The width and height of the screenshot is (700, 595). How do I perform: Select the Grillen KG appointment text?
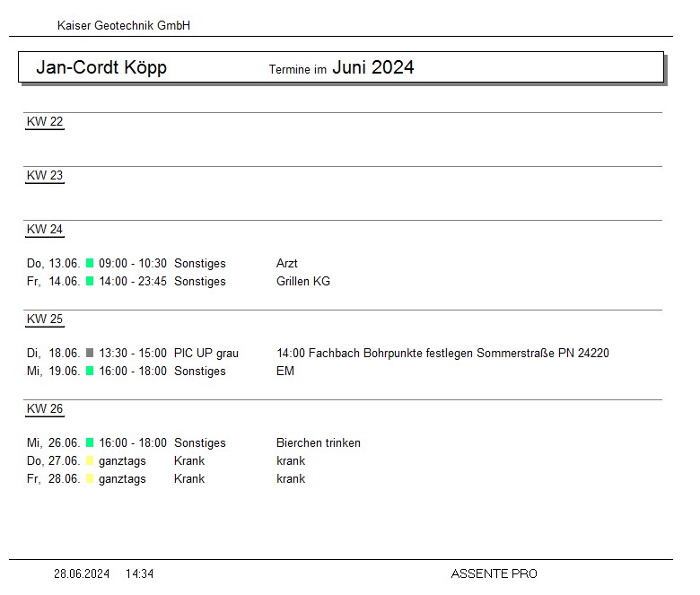pos(302,282)
